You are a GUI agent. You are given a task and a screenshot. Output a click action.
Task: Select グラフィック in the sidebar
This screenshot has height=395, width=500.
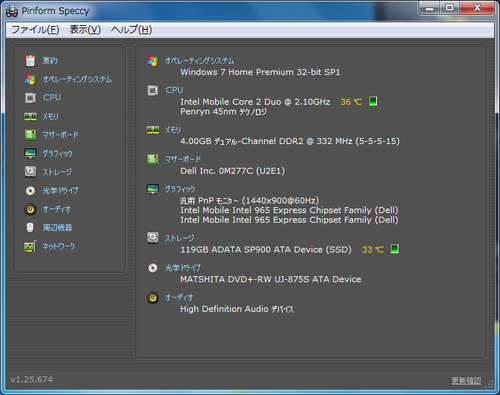click(57, 153)
